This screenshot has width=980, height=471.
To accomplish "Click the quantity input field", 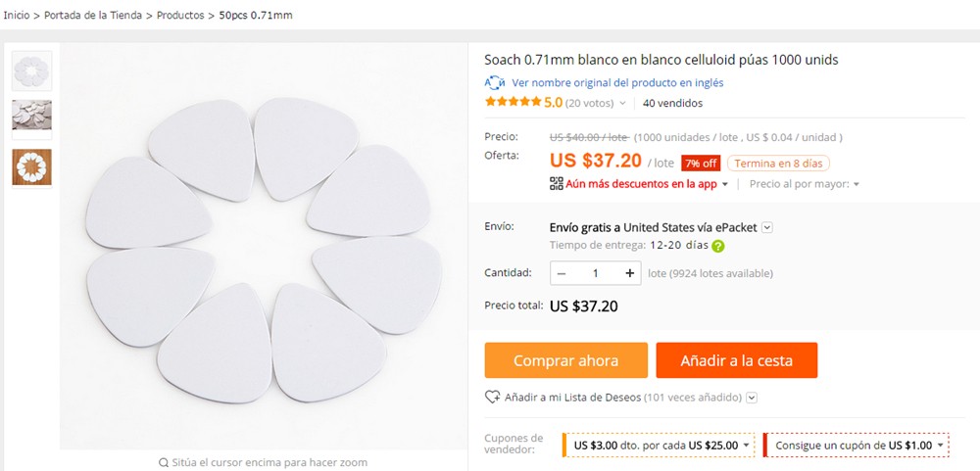I will pyautogui.click(x=595, y=273).
